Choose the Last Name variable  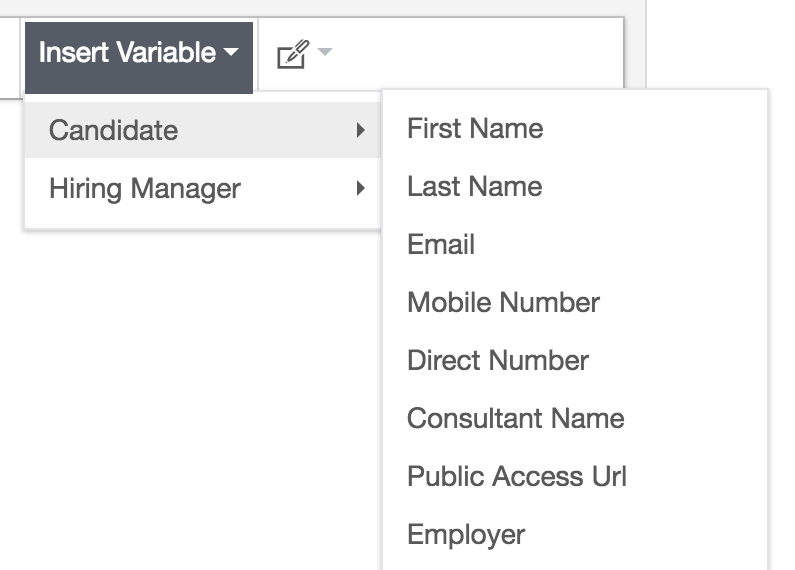(474, 187)
